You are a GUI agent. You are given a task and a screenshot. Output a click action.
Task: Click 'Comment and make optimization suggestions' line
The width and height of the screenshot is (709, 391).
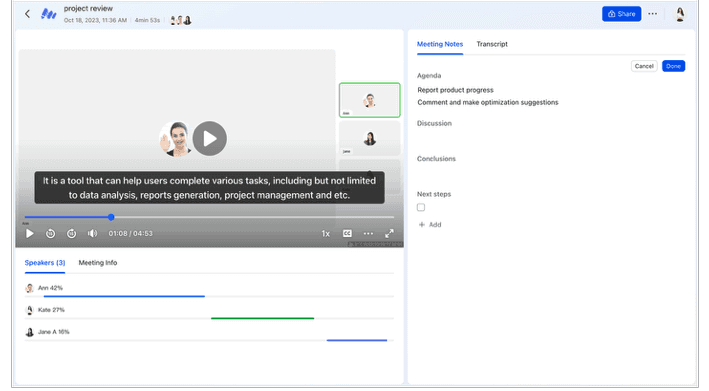coord(488,102)
